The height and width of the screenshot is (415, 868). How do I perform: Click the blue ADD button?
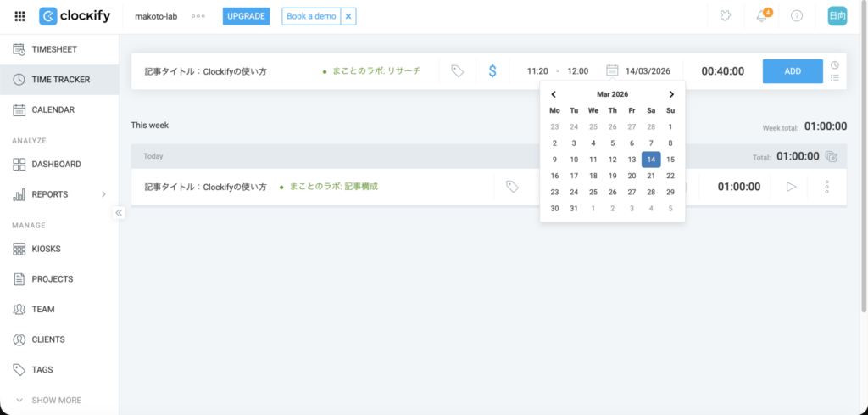point(792,71)
